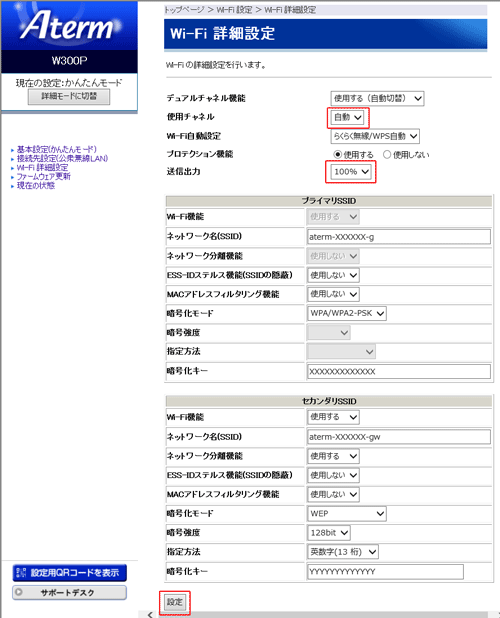Select プロテクション機能 使用する radio
This screenshot has width=500, height=618.
coord(337,154)
